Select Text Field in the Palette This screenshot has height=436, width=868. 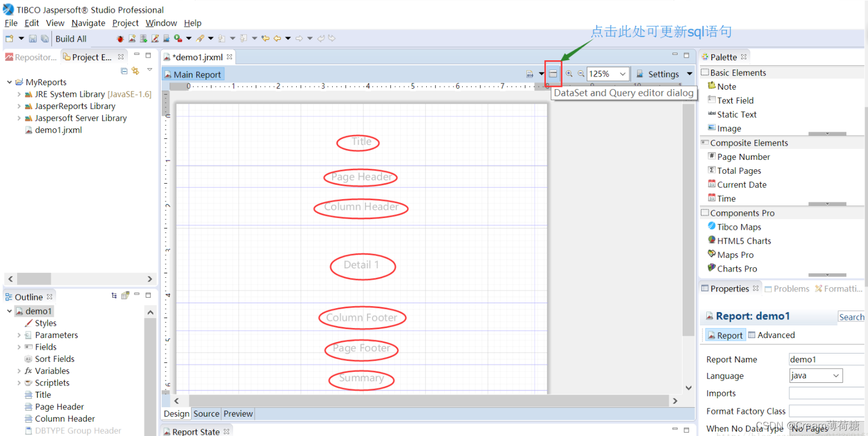[x=730, y=100]
